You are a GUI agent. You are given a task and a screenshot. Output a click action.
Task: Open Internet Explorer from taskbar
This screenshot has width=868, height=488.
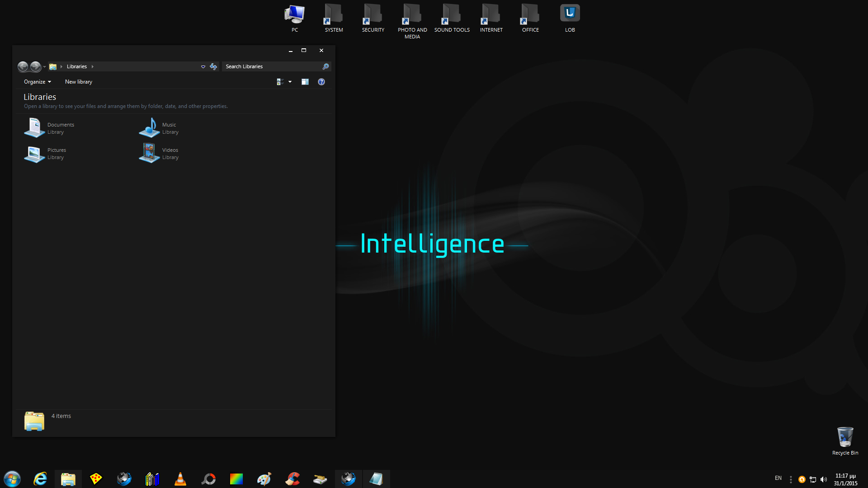pos(40,479)
